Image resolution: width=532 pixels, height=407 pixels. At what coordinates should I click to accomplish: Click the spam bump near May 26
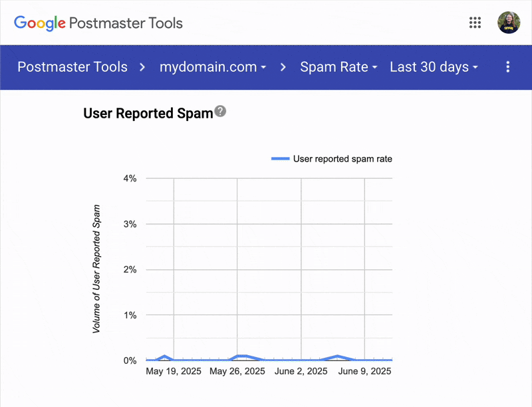click(242, 356)
